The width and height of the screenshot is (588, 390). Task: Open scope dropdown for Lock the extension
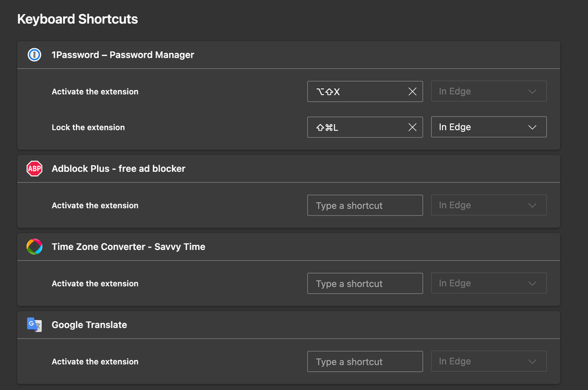click(x=489, y=127)
